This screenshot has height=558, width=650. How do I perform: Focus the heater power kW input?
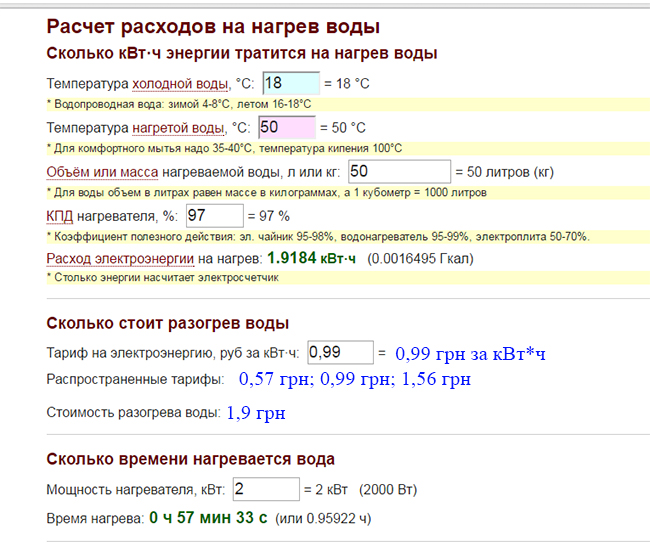pyautogui.click(x=265, y=489)
